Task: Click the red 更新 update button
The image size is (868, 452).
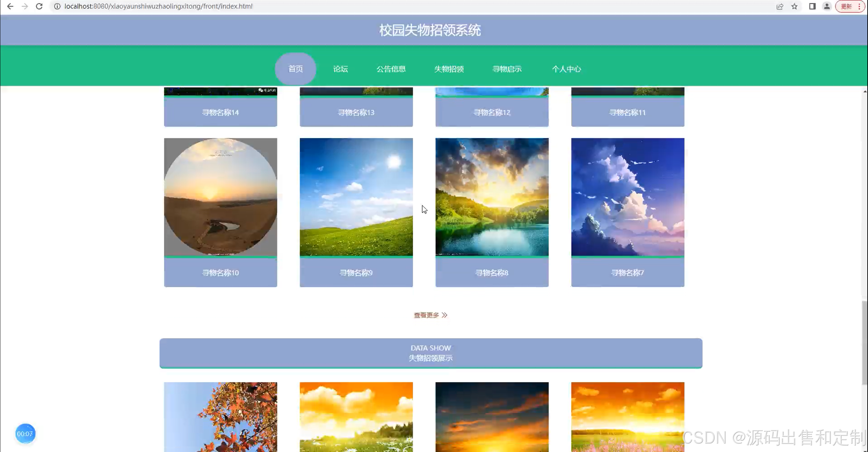Action: pos(846,6)
